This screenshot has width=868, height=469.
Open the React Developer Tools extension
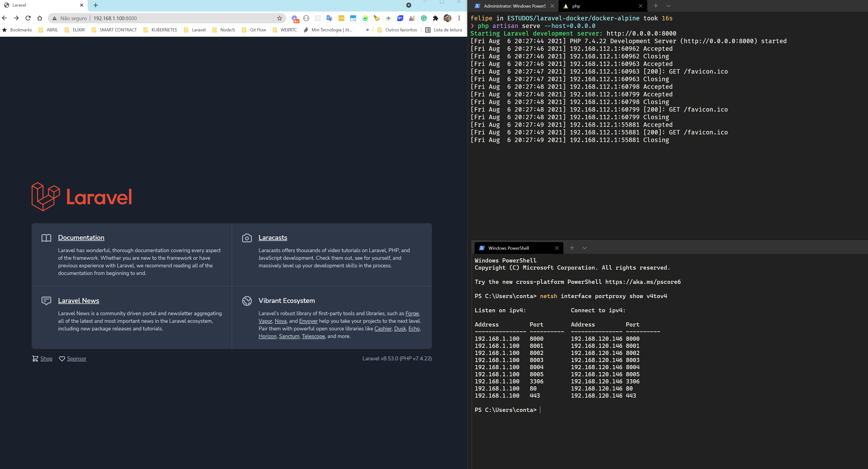[x=318, y=19]
